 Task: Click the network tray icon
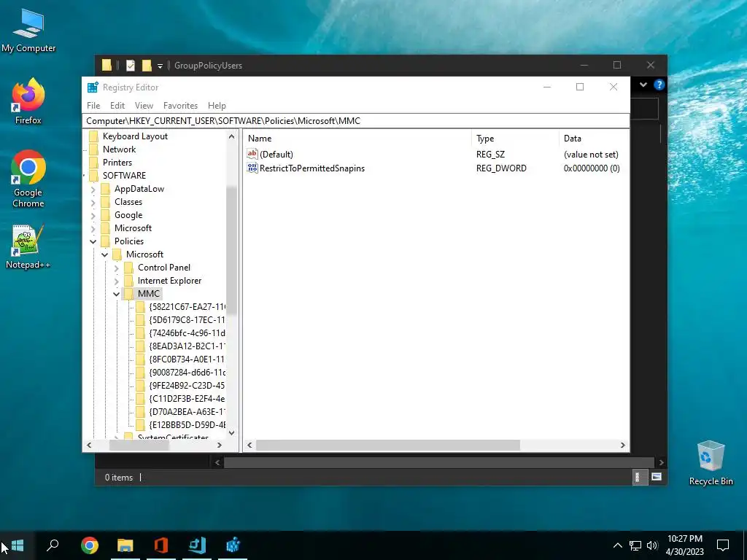pos(635,545)
